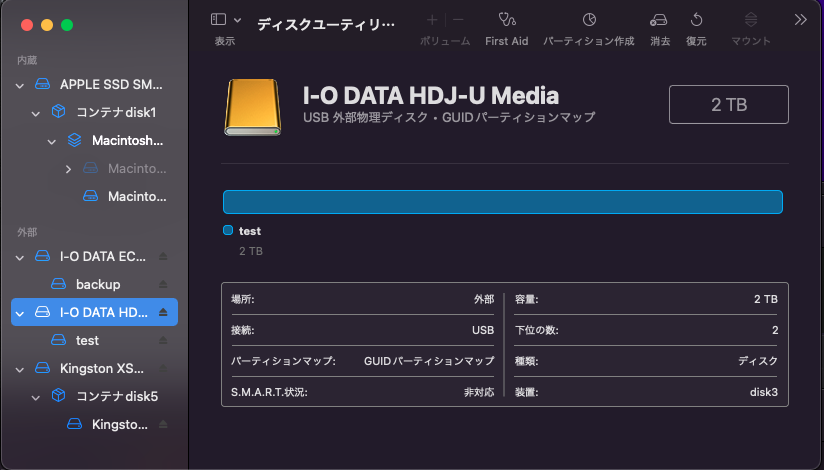Click the I-O DATA HDJ-U Media heading
The image size is (824, 470).
(x=430, y=95)
